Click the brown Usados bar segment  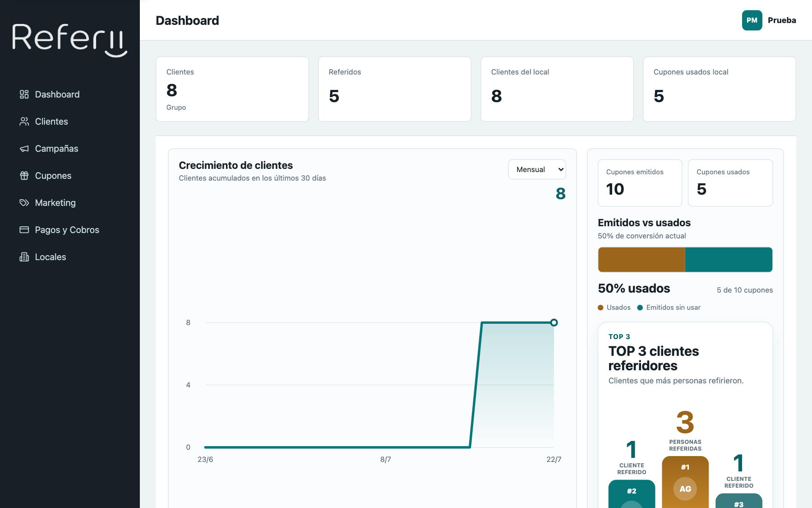click(641, 260)
